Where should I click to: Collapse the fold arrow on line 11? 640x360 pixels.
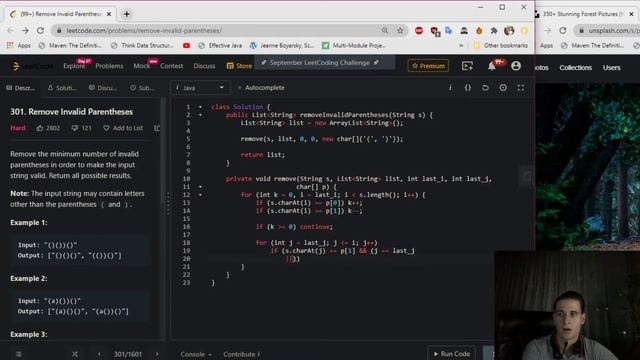coord(200,187)
